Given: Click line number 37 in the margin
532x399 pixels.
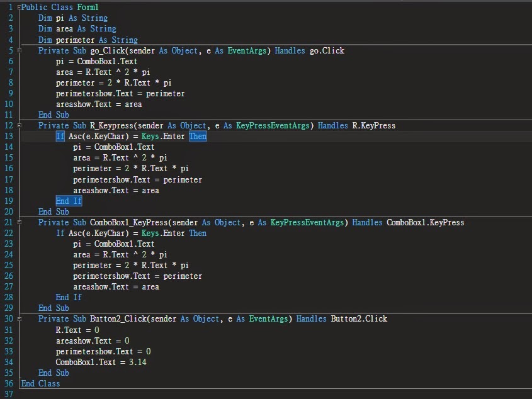Looking at the screenshot, I should click(9, 395).
